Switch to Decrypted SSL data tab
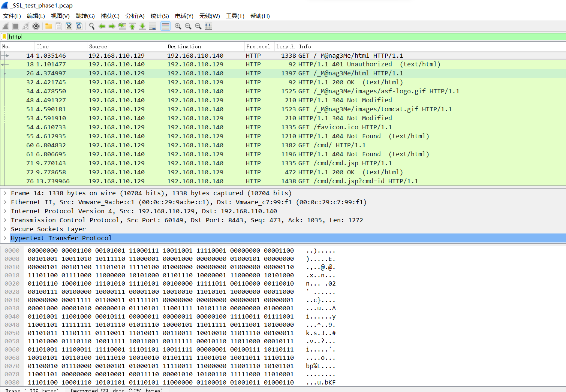 [117, 390]
